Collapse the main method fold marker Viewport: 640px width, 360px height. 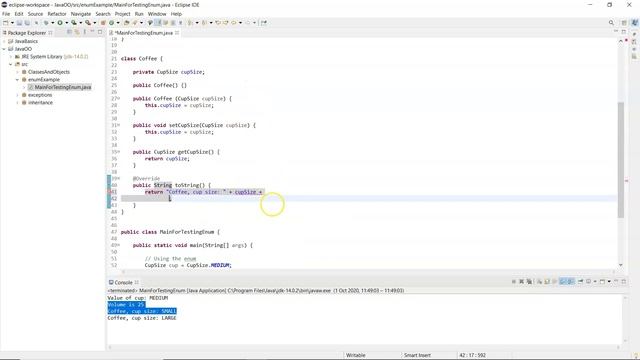pos(119,245)
